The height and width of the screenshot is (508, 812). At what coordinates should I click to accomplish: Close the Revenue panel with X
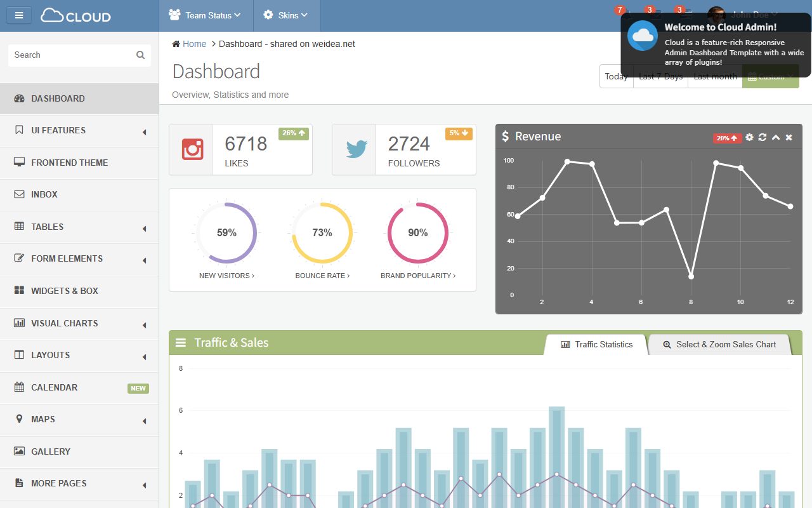pyautogui.click(x=789, y=137)
